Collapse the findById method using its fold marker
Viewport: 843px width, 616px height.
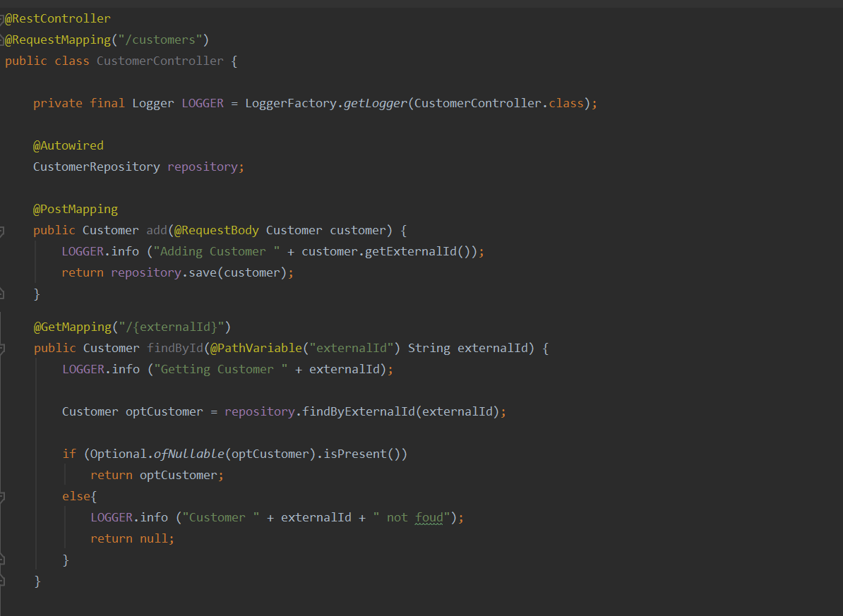pyautogui.click(x=1, y=349)
